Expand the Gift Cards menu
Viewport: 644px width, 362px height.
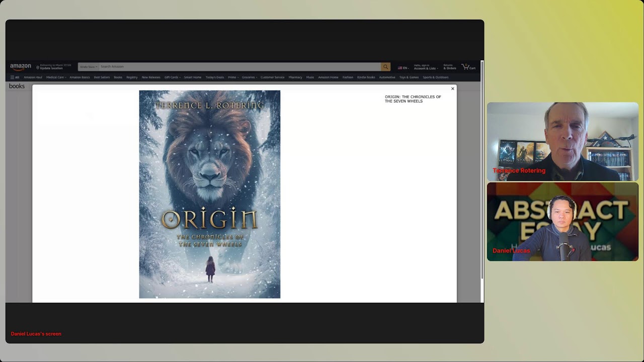click(172, 77)
